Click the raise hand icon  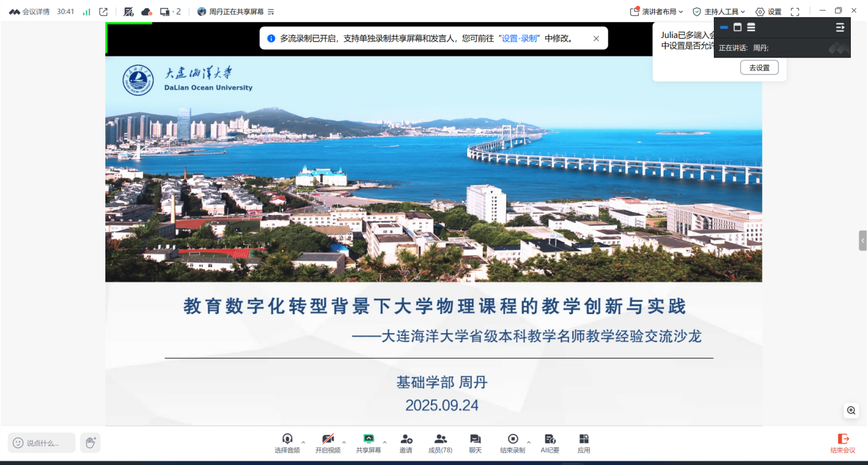[x=90, y=443]
